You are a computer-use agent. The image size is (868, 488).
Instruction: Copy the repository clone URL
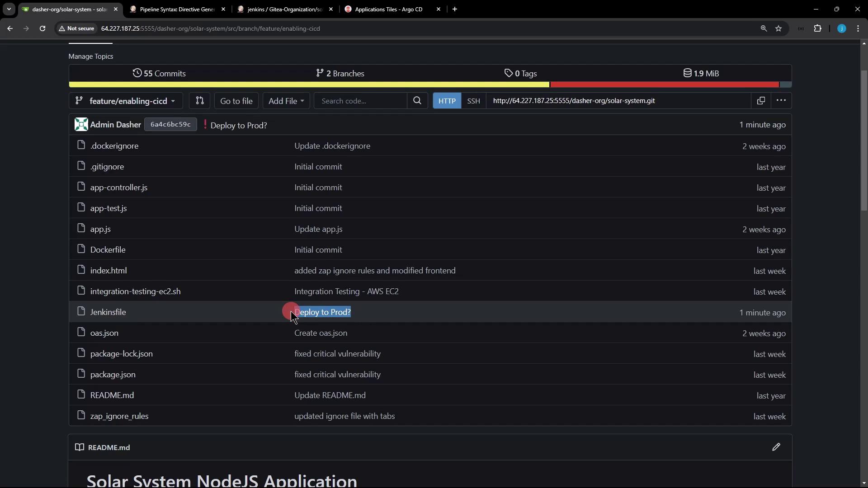pos(761,101)
